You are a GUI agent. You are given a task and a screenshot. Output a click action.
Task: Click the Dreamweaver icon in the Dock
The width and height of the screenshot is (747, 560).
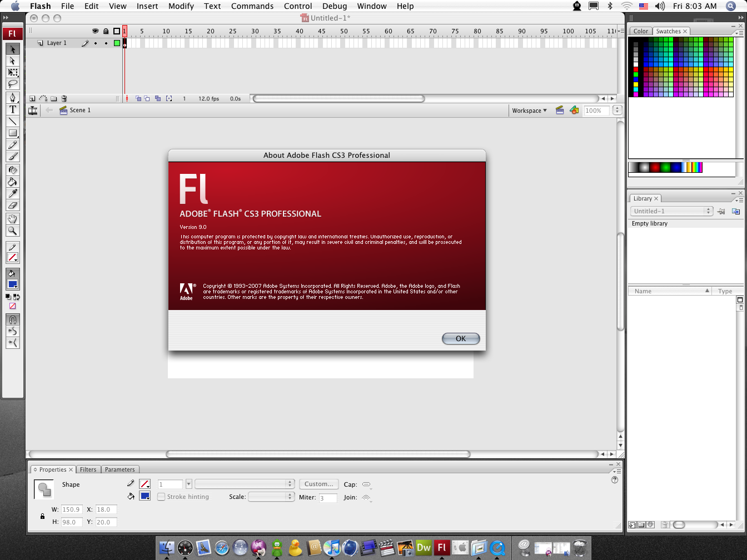tap(424, 547)
